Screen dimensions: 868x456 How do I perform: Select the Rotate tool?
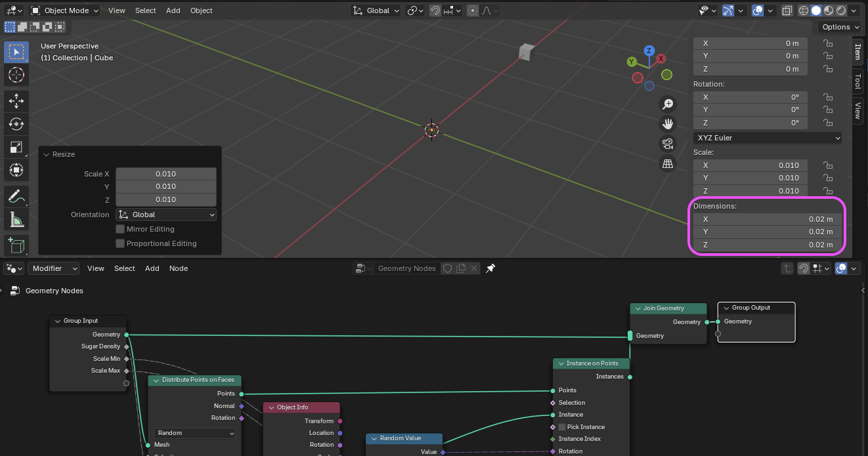[x=16, y=123]
